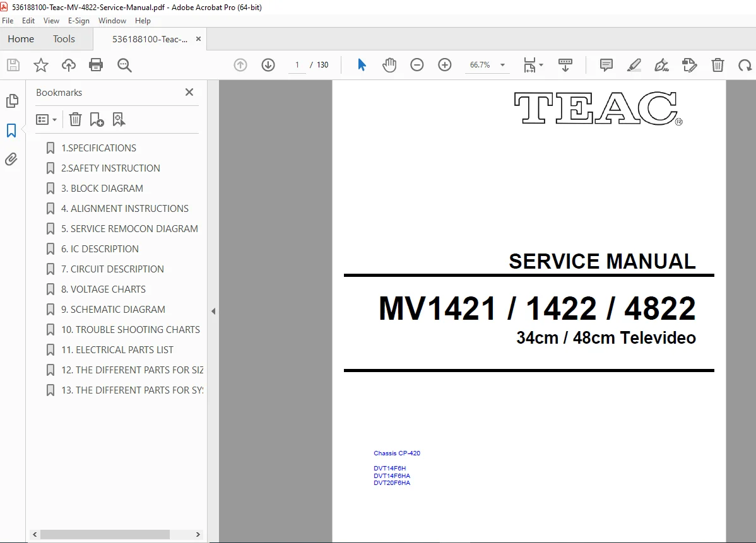
Task: Jump to 11. ELECTRICAL PARTS LIST bookmark
Action: point(117,350)
